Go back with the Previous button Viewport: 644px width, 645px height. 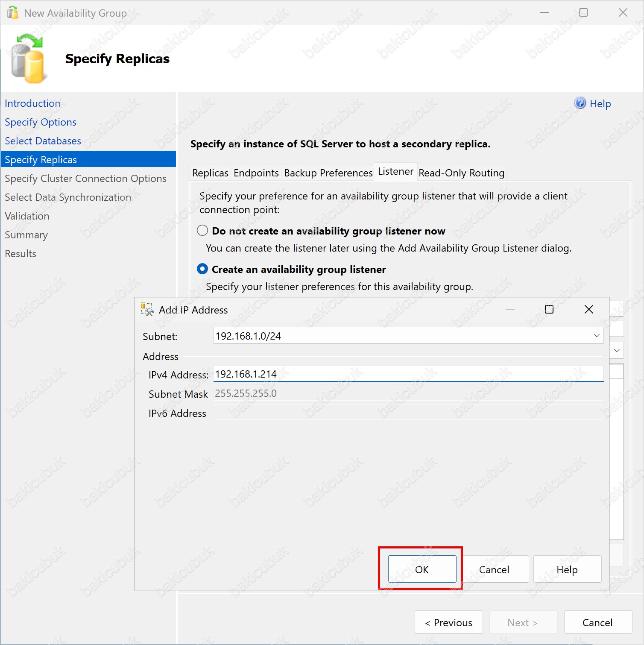(x=448, y=622)
